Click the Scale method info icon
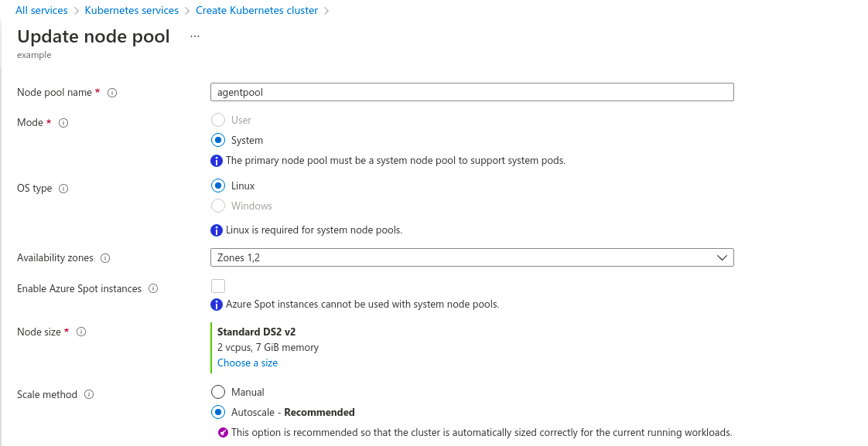Image resolution: width=868 pixels, height=446 pixels. tap(89, 394)
